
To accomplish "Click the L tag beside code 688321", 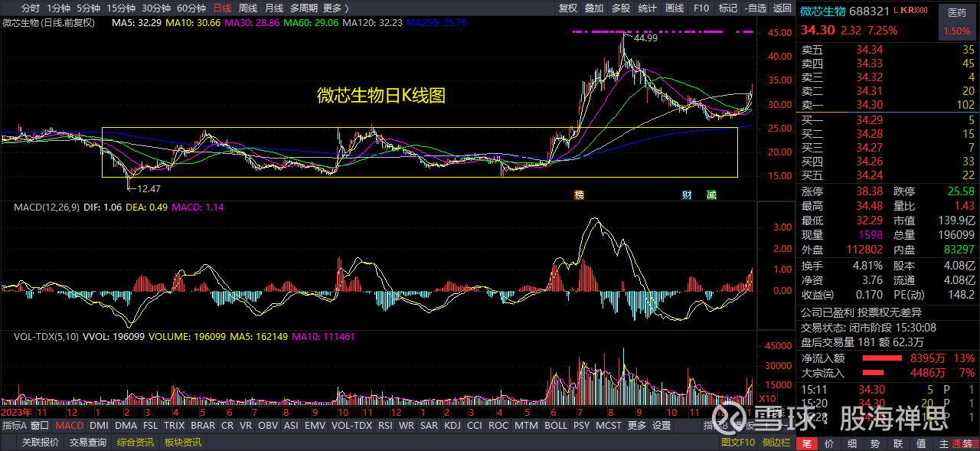I will 897,11.
